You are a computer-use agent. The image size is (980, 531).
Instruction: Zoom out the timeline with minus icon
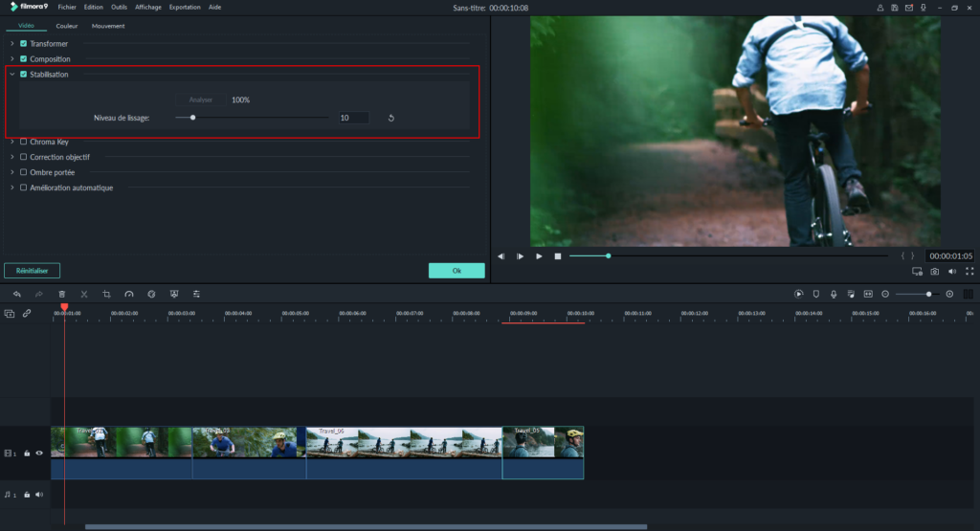tap(885, 295)
